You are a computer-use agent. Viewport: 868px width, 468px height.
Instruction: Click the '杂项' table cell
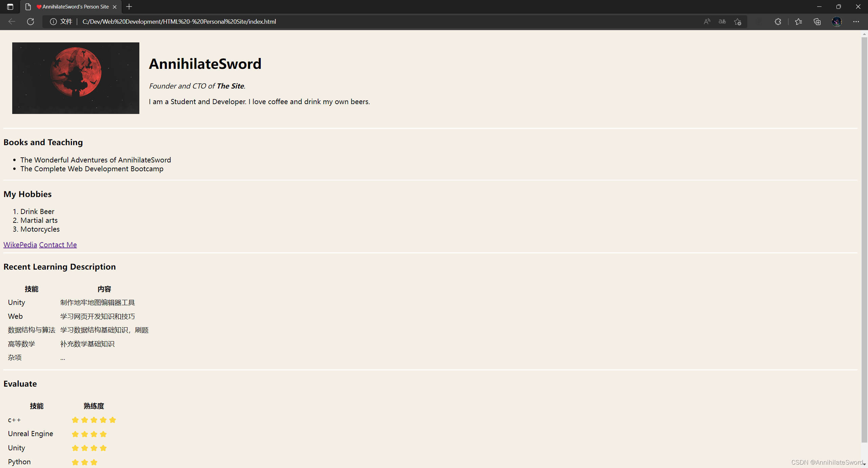pos(15,357)
